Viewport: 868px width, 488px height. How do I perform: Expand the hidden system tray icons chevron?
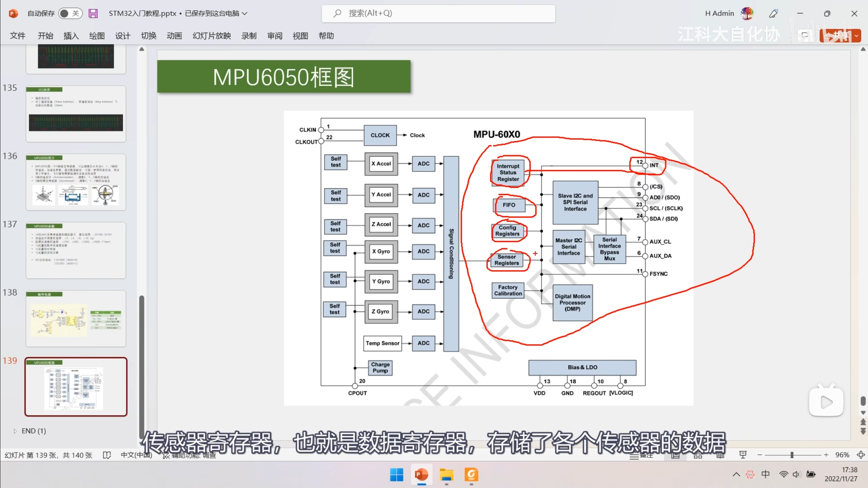[x=736, y=474]
